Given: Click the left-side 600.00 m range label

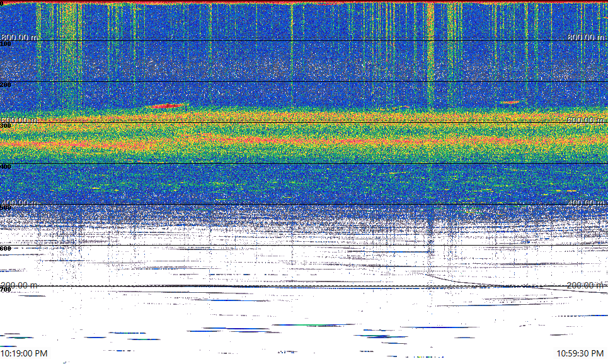Looking at the screenshot, I should [20, 120].
